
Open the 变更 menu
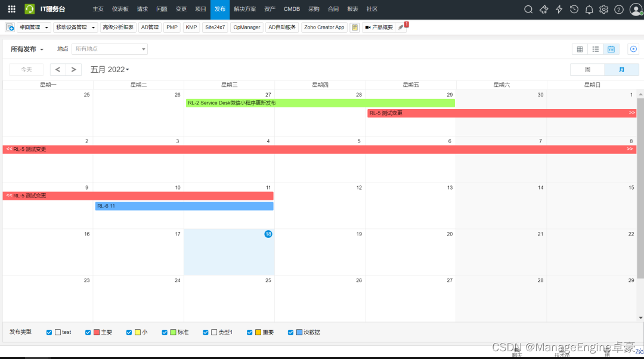pos(181,9)
